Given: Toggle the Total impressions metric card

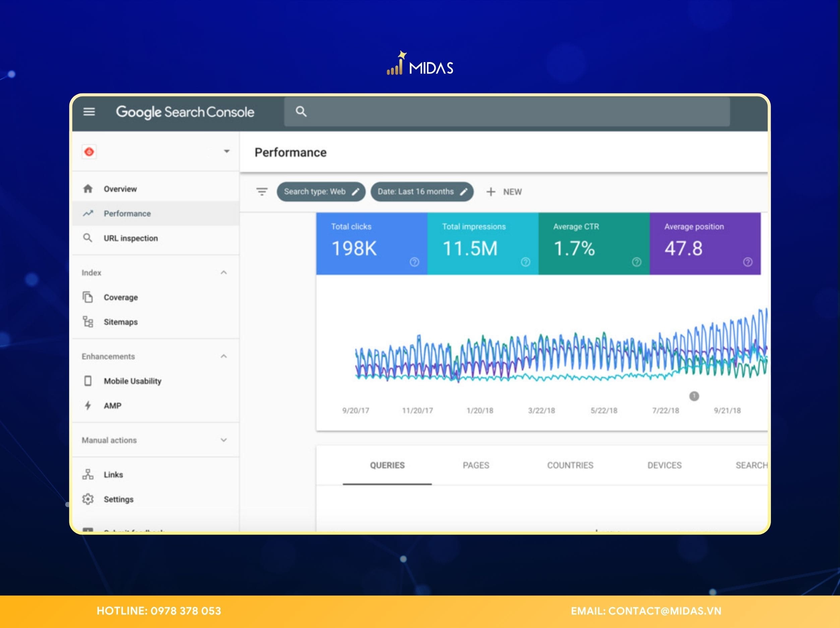Looking at the screenshot, I should [x=483, y=243].
